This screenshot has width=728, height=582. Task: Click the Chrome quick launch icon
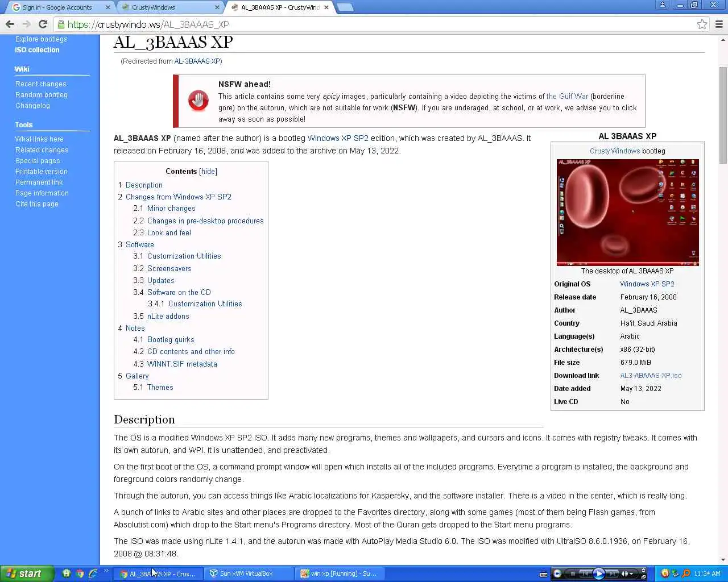click(x=80, y=573)
